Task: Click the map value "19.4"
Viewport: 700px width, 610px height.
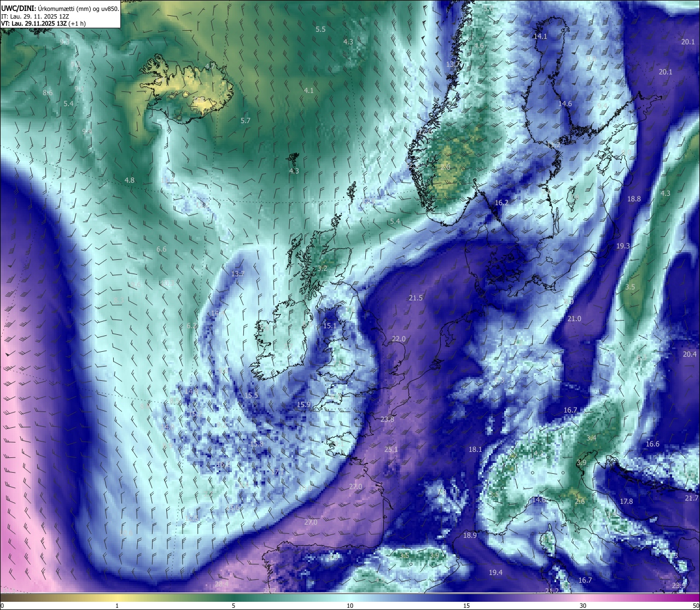Action: [x=495, y=572]
